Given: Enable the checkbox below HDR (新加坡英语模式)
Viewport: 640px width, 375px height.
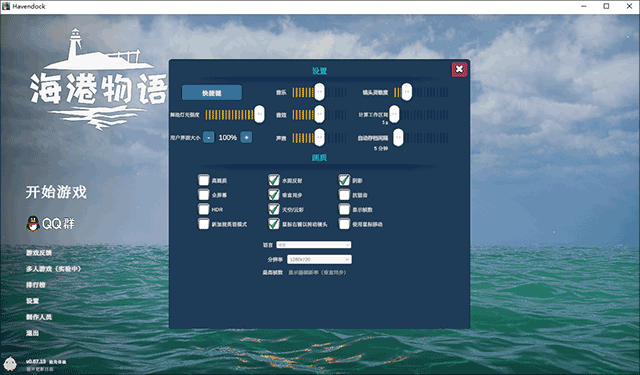Looking at the screenshot, I should (203, 224).
